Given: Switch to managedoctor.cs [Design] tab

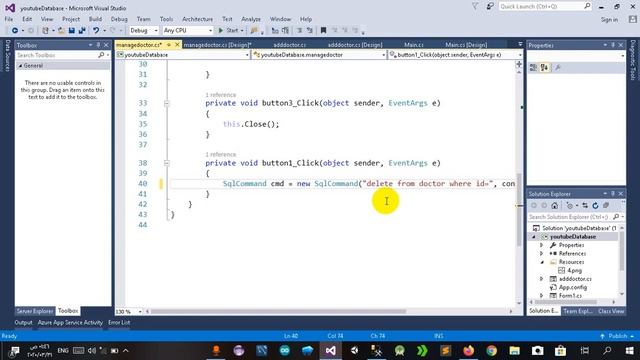Looking at the screenshot, I should 218,45.
